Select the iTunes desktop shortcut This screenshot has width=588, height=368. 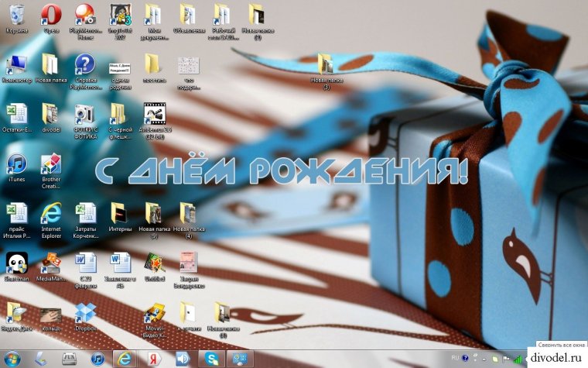point(16,164)
